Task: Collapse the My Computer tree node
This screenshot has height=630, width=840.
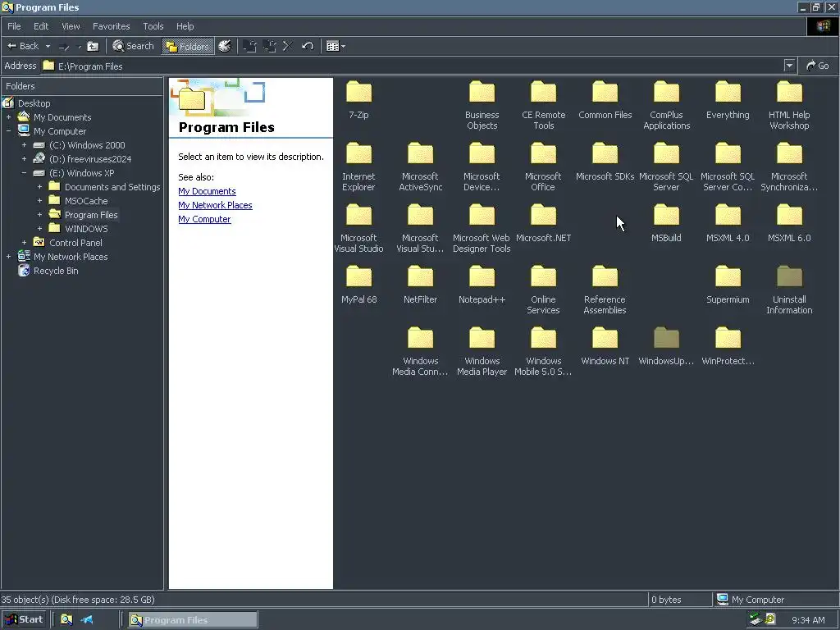Action: tap(8, 130)
